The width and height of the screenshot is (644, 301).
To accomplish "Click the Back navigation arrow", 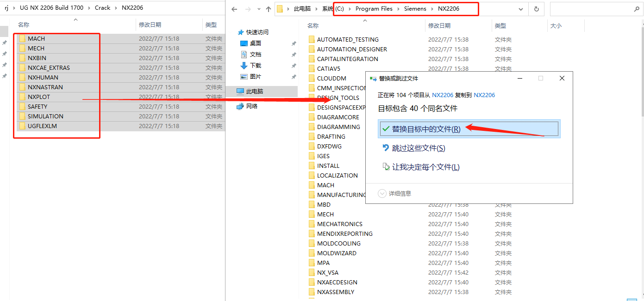I will pos(234,9).
